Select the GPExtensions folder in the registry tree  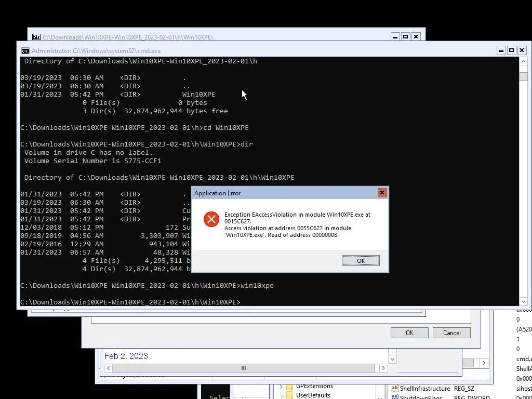click(314, 386)
